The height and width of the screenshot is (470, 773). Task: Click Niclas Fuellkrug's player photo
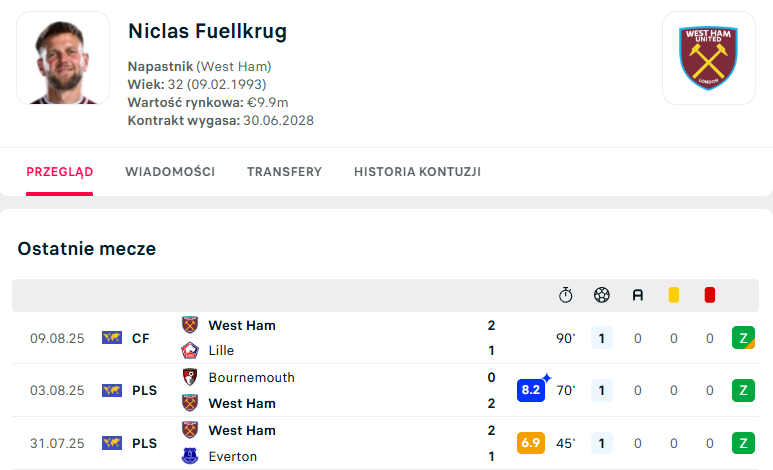63,58
